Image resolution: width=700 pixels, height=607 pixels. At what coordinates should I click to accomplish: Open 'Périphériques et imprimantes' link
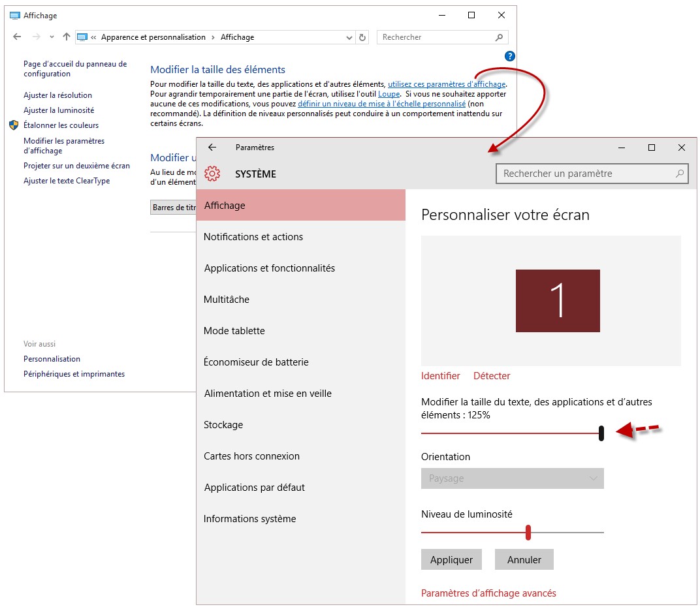click(x=74, y=374)
